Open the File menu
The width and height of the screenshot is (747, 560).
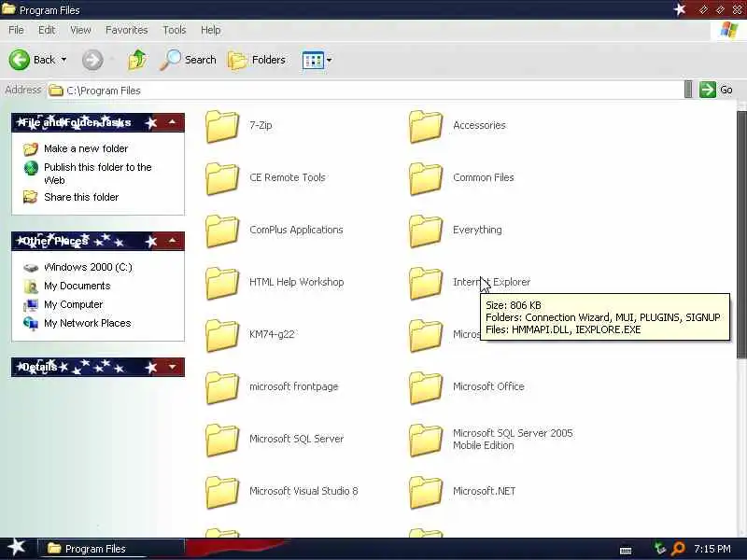tap(16, 30)
